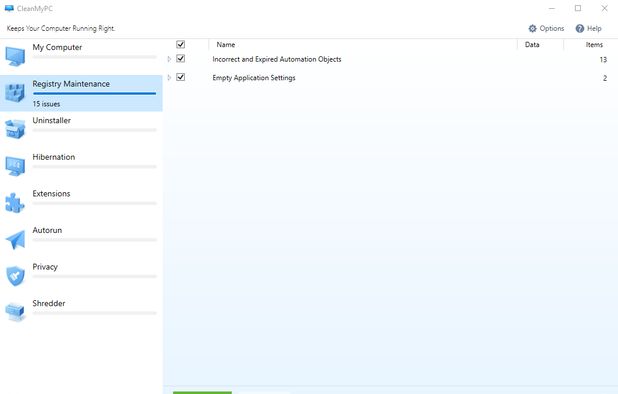Minimize the CleanMyPC window
618x394 pixels.
[x=552, y=8]
